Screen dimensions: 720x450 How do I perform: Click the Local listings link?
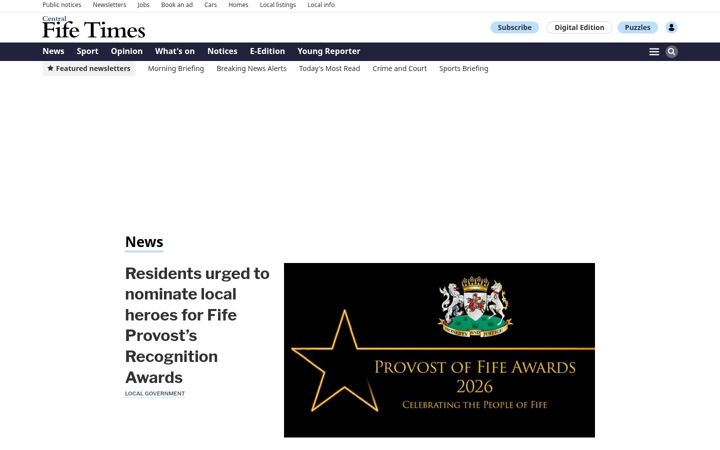point(278,5)
